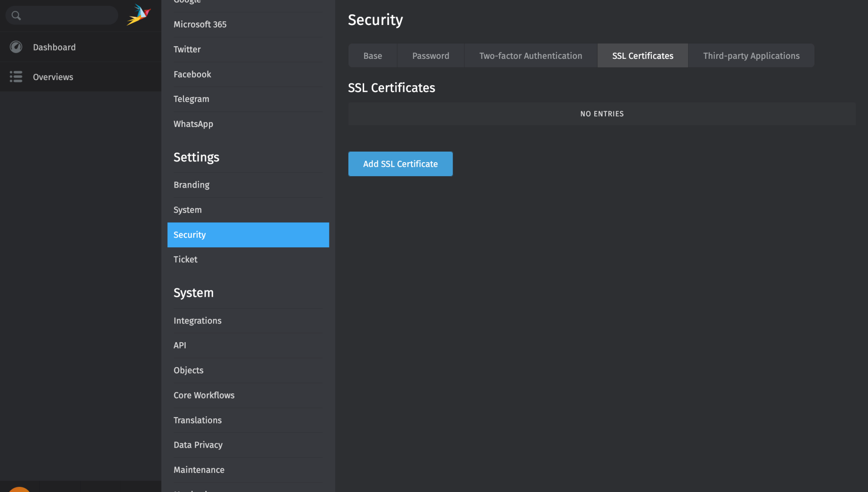Open Overviews via its list icon
Image resolution: width=868 pixels, height=492 pixels.
tap(16, 77)
